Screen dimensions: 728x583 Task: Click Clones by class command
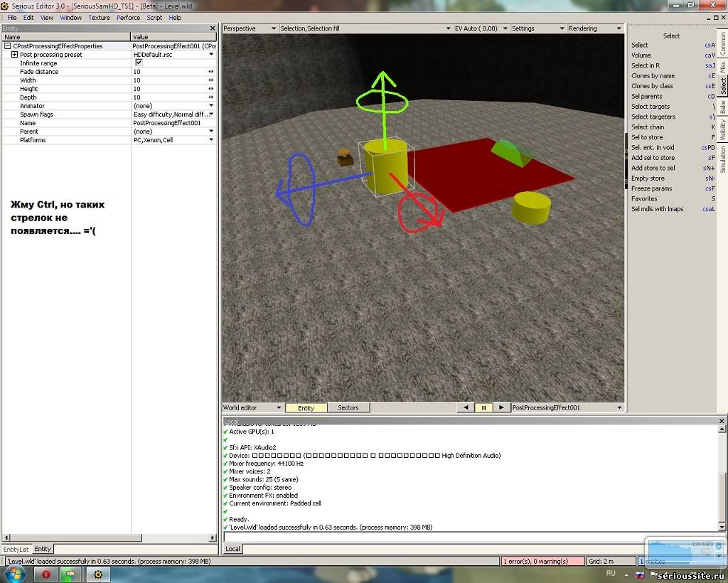click(x=652, y=86)
